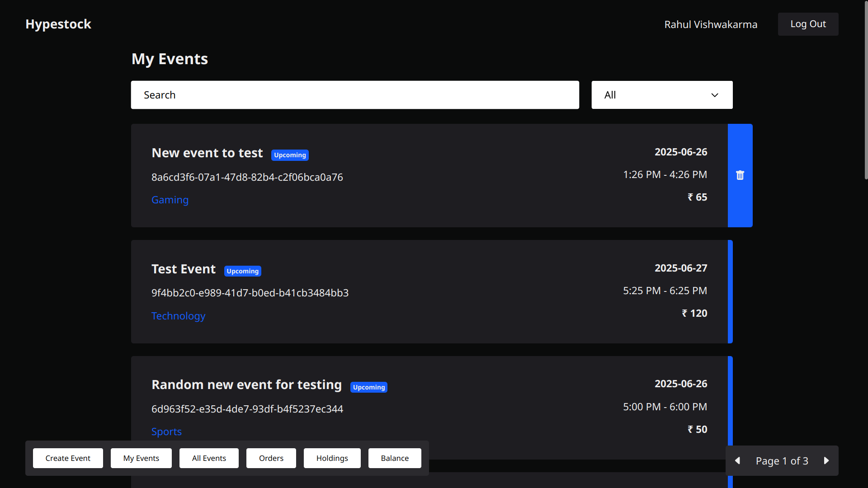Open the Gaming category link
Image resolution: width=868 pixels, height=488 pixels.
(170, 200)
